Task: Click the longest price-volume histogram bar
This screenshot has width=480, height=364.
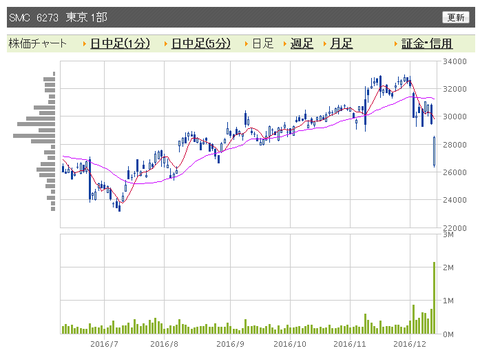Action: [x=34, y=136]
